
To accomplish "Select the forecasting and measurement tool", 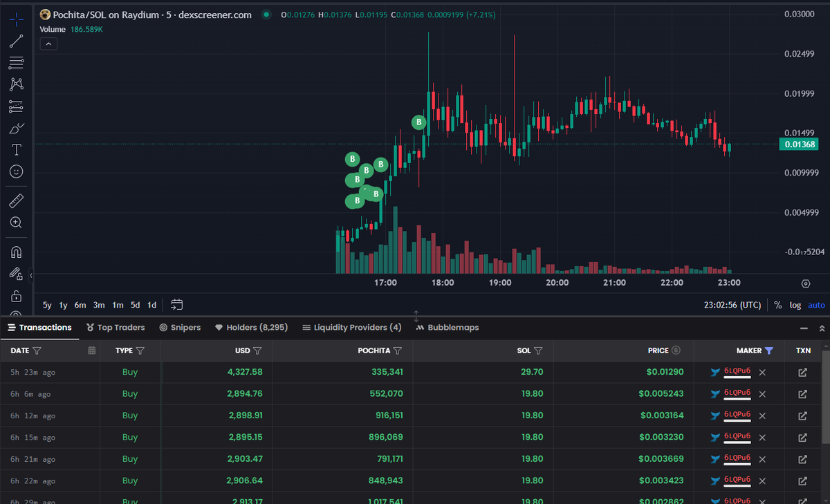I will tap(17, 106).
